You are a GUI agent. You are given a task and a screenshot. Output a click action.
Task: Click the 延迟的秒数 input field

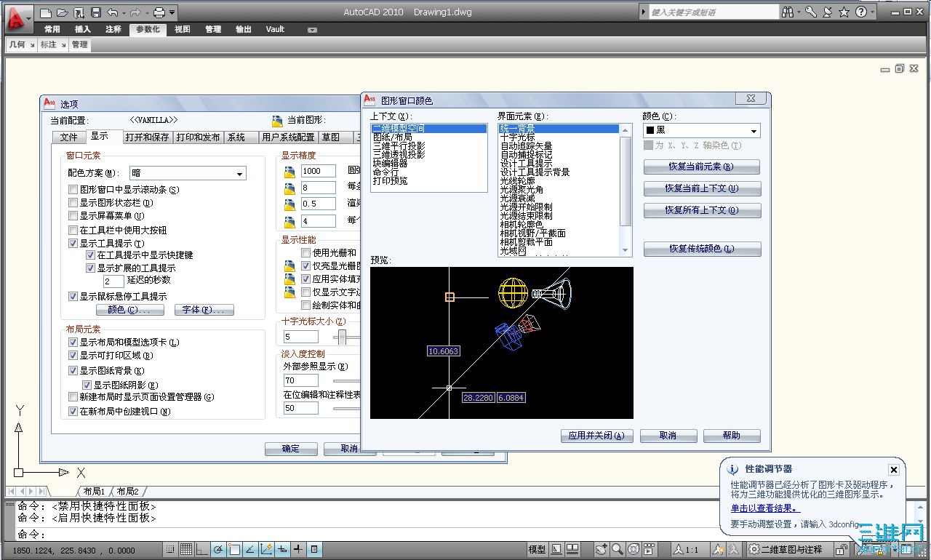[x=113, y=281]
